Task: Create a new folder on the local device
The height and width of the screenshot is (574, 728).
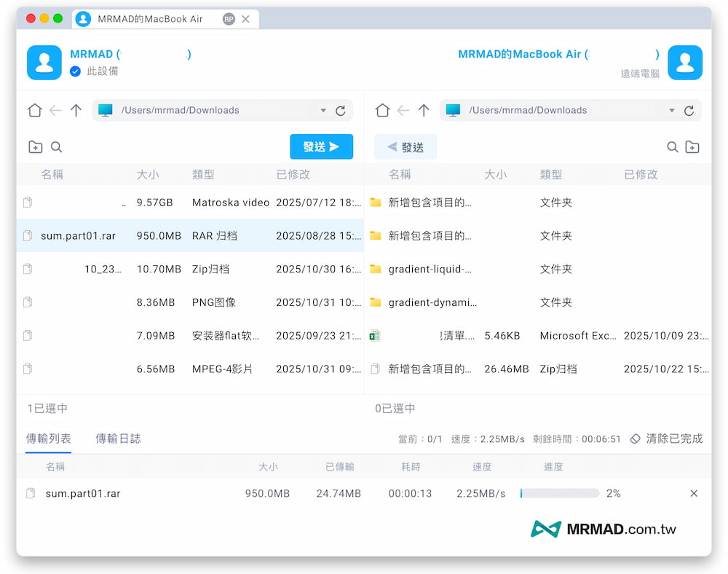Action: point(35,146)
